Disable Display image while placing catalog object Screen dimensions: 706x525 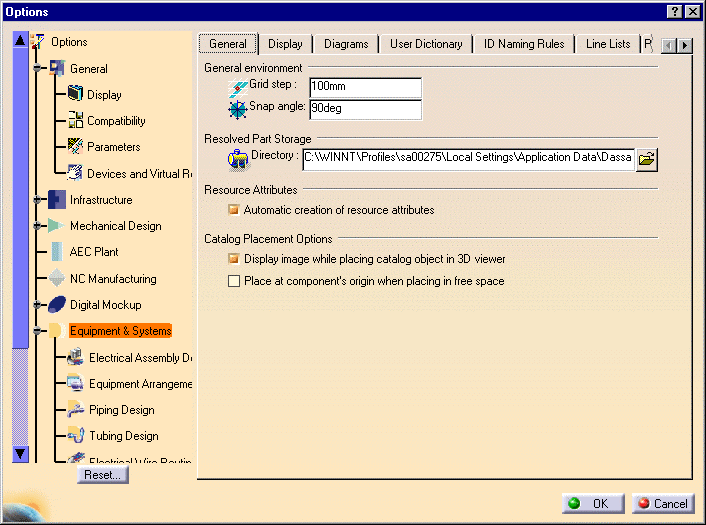tap(235, 259)
